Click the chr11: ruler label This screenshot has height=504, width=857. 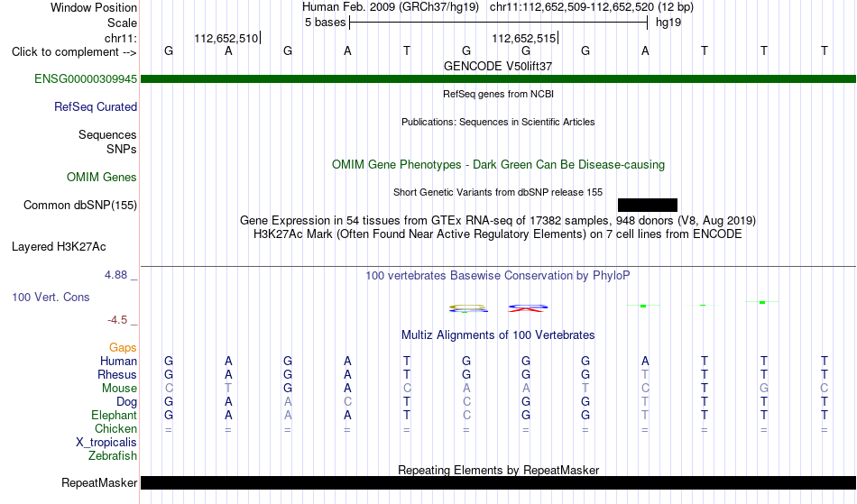point(120,39)
